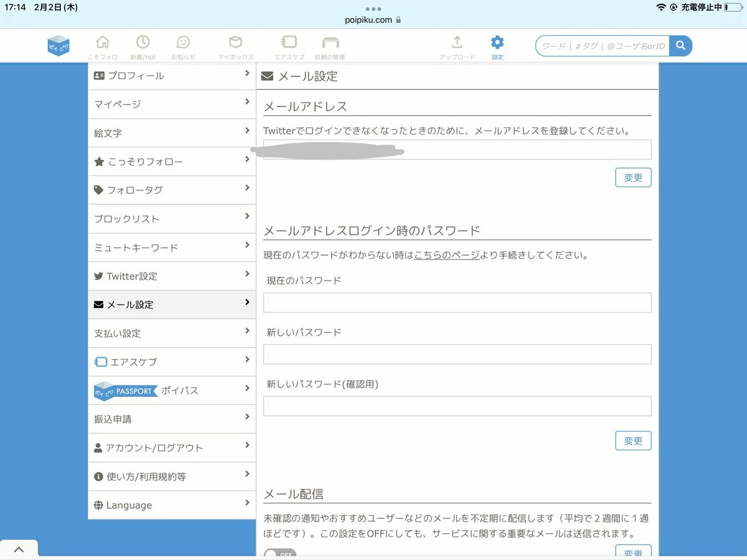The image size is (747, 560).
Task: Toggle the メール配信 OFF switch
Action: point(280,554)
